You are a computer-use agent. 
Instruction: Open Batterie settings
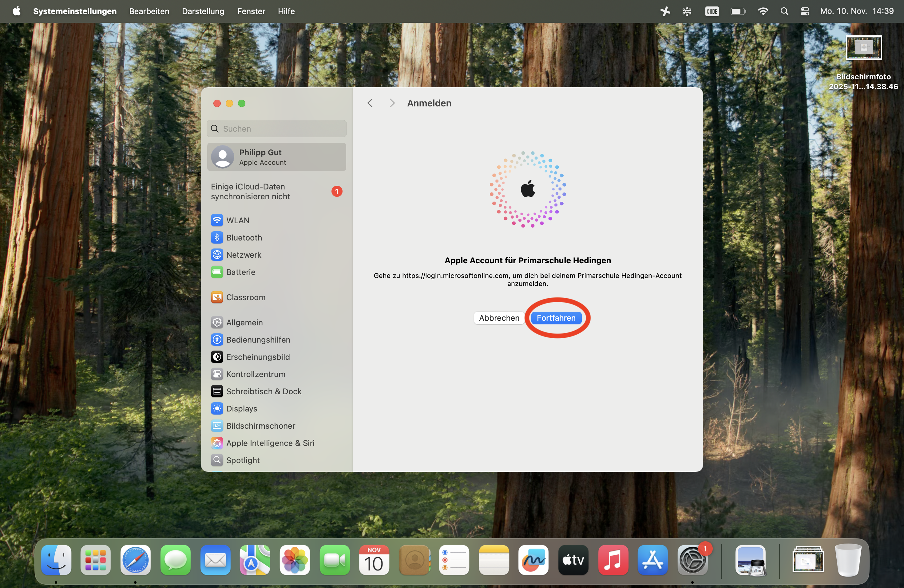(240, 272)
